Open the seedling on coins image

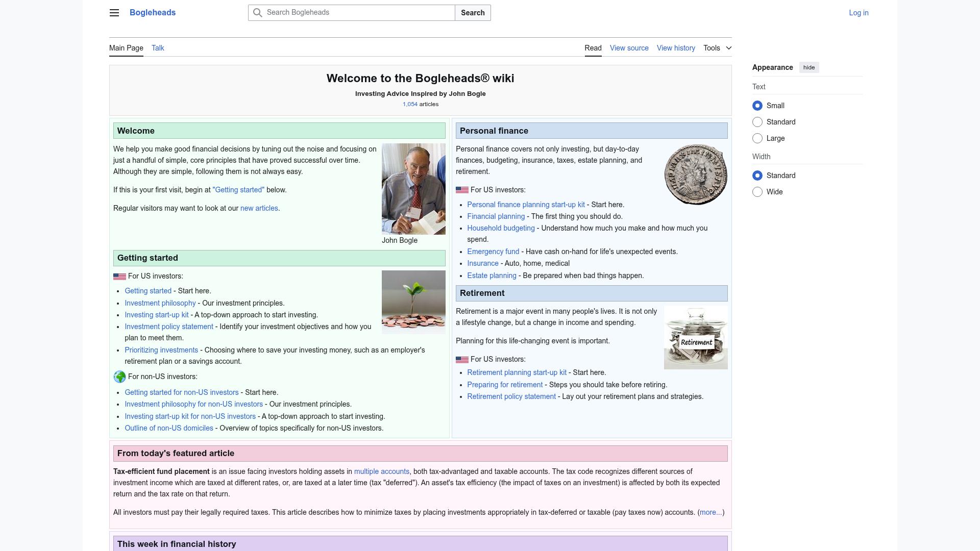pos(413,302)
